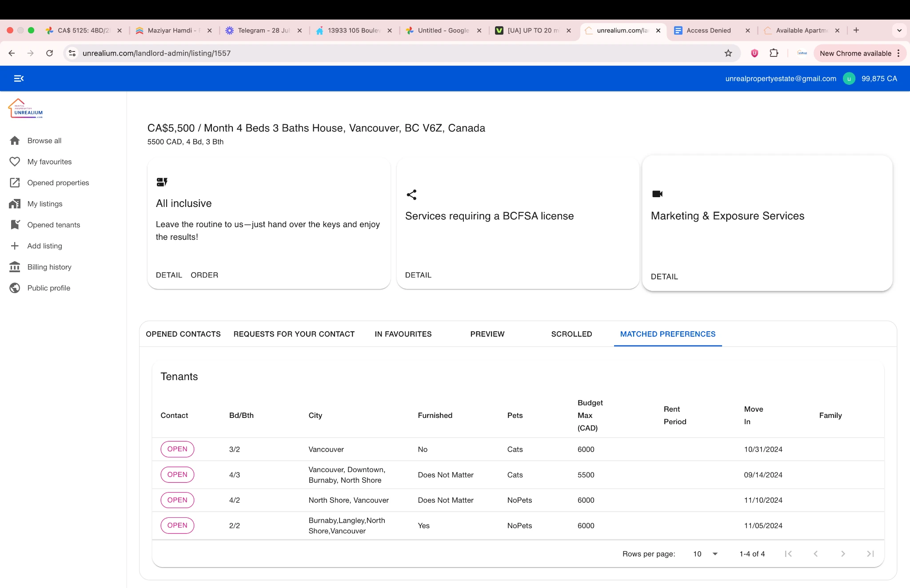The height and width of the screenshot is (588, 910).
Task: Bookmark the page with the star icon
Action: 728,53
